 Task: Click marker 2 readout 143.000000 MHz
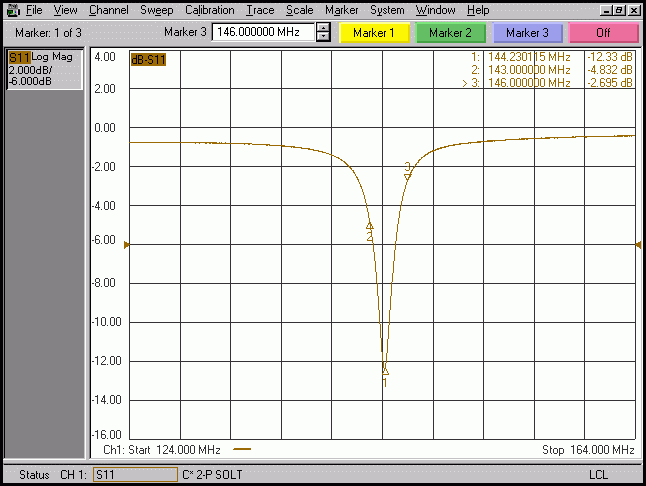(x=529, y=70)
